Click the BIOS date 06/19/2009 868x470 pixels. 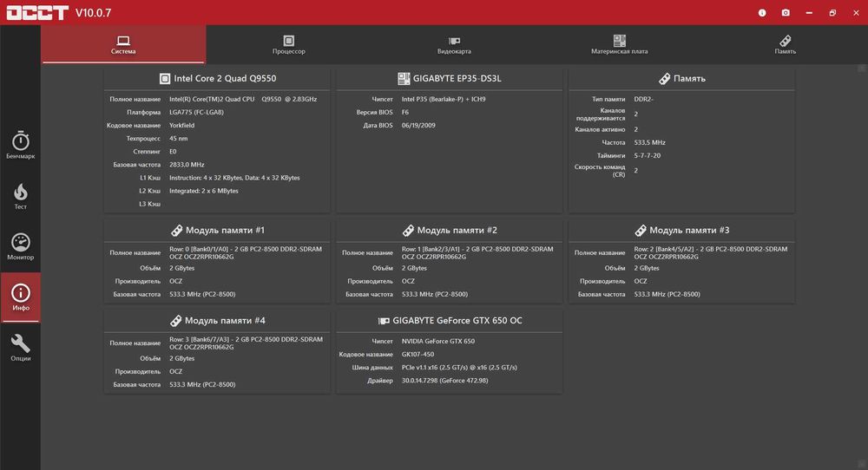click(418, 126)
